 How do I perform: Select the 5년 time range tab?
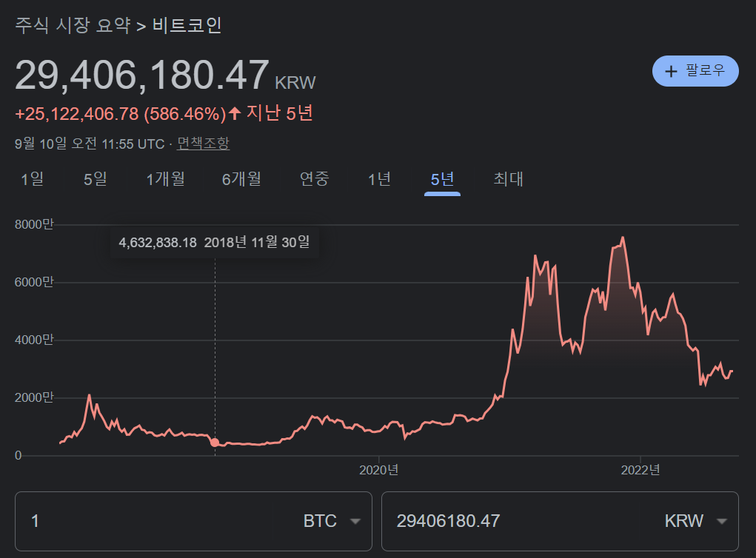[442, 179]
